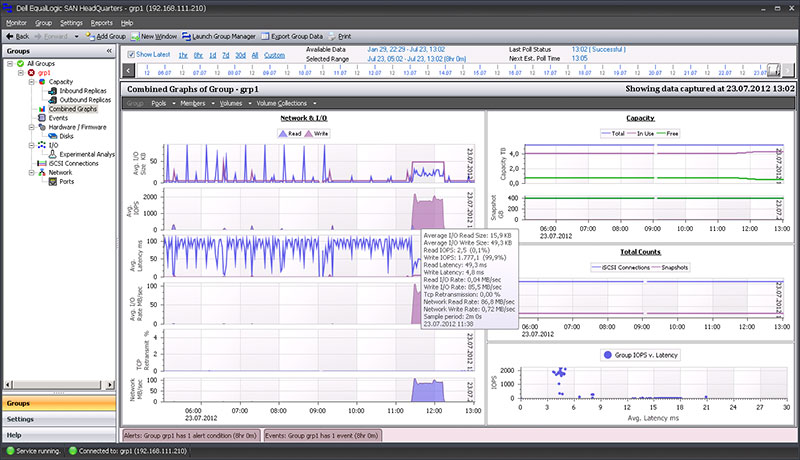800x460 pixels.
Task: Open the Monitor menu
Action: [16, 23]
